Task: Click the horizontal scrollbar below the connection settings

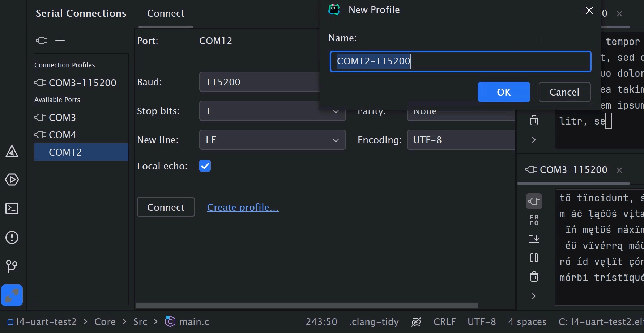Action: 307,305
